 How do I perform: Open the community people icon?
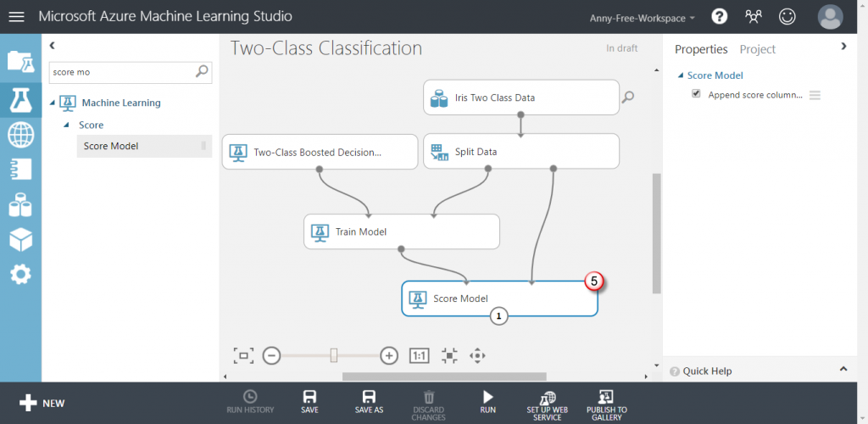(753, 17)
